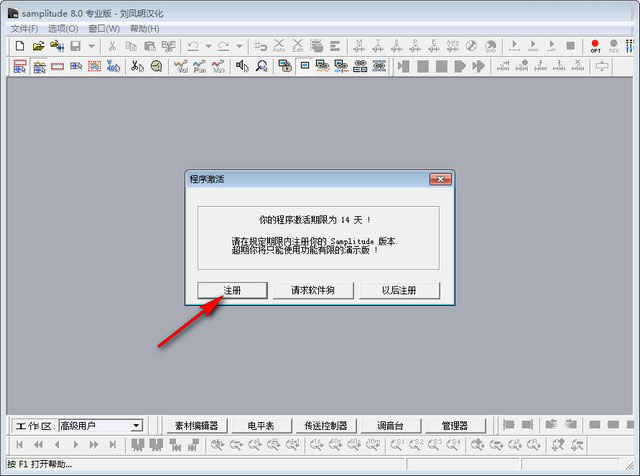Open the Redo history dropdown arrow

[240, 46]
